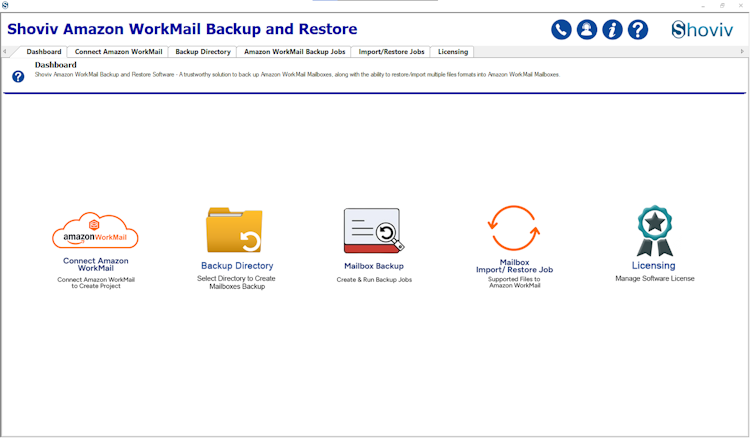Click the 'Backup Directory' tile label
The image size is (750, 438).
tap(237, 266)
